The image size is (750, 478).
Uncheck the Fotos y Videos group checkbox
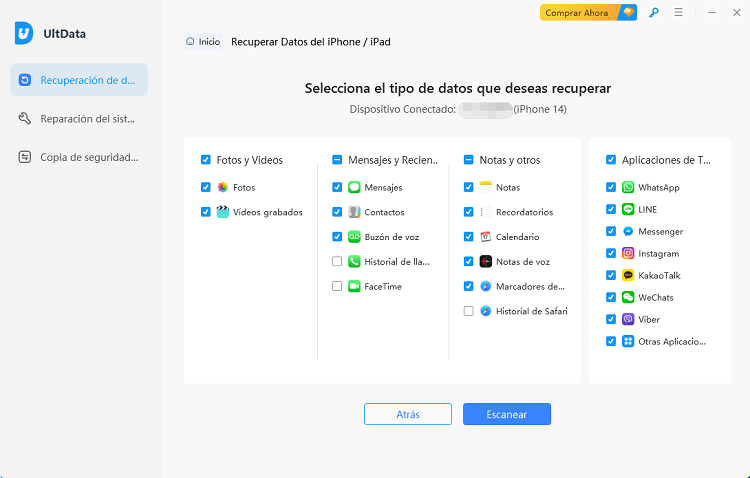(206, 160)
